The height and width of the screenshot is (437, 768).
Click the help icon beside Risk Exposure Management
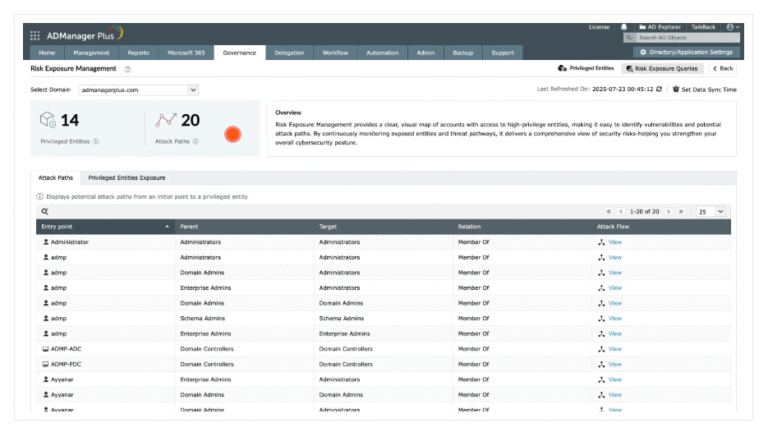[127, 69]
